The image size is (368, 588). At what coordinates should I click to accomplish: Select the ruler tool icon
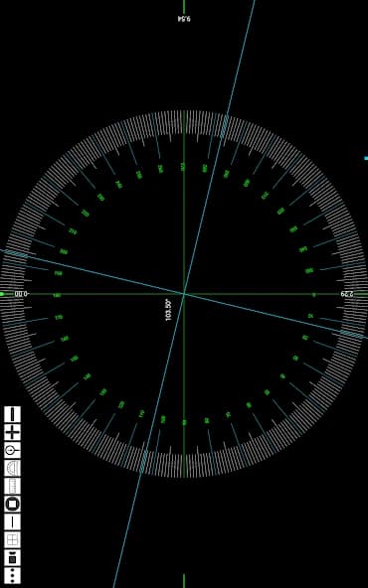click(12, 487)
